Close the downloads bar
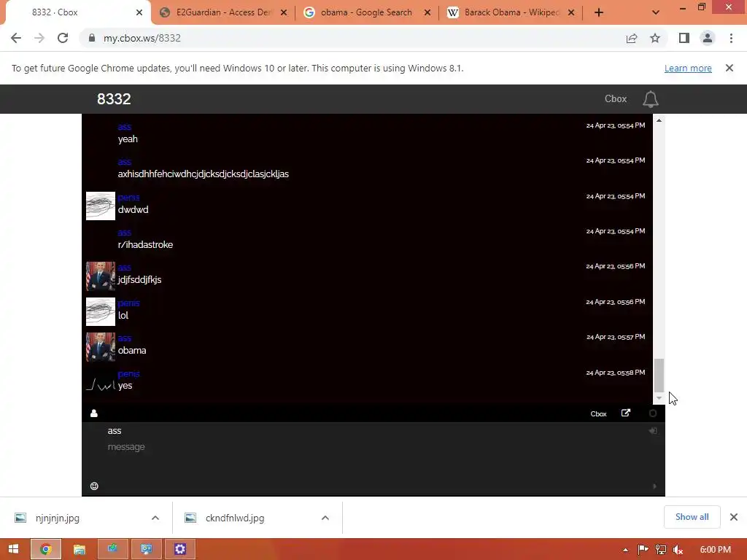Screen dimensions: 747x560 734,517
